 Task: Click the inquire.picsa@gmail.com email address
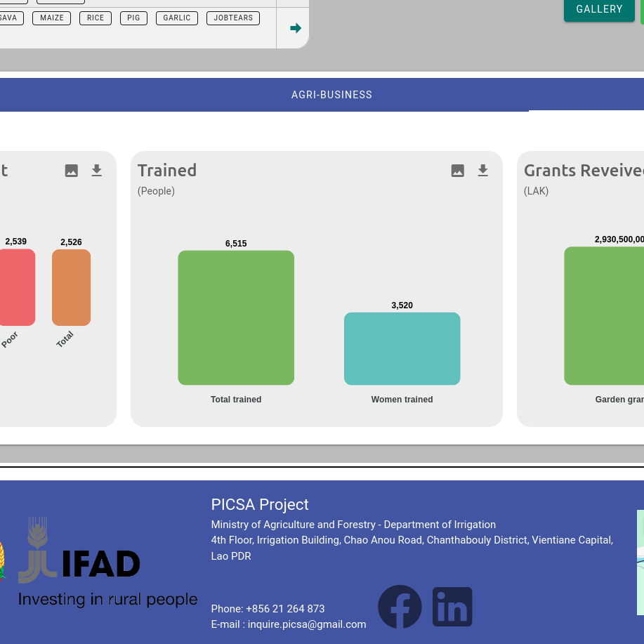307,624
